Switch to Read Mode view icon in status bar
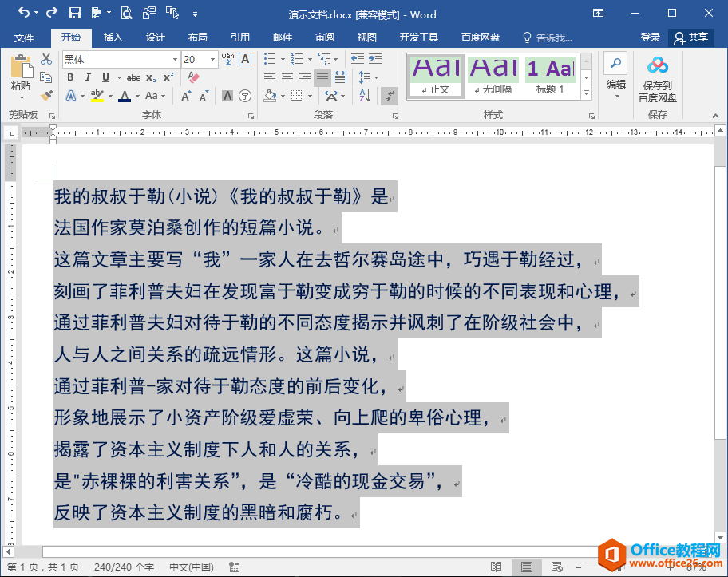Image resolution: width=728 pixels, height=577 pixels. (x=497, y=567)
